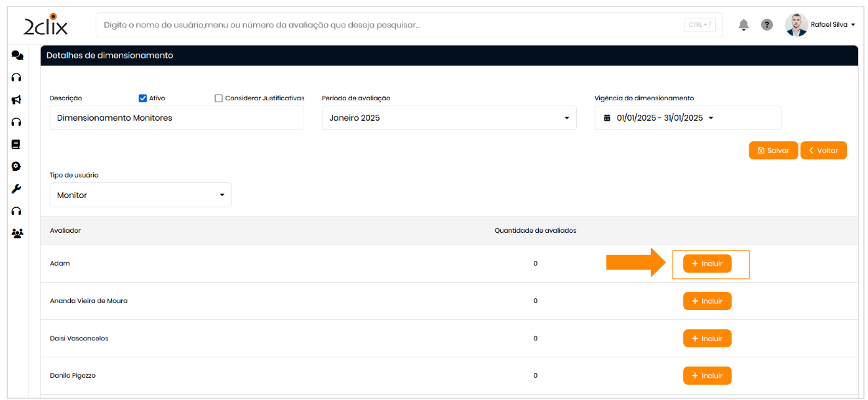Image resolution: width=868 pixels, height=400 pixels.
Task: Uncheck the Ativo checkbox
Action: point(142,98)
